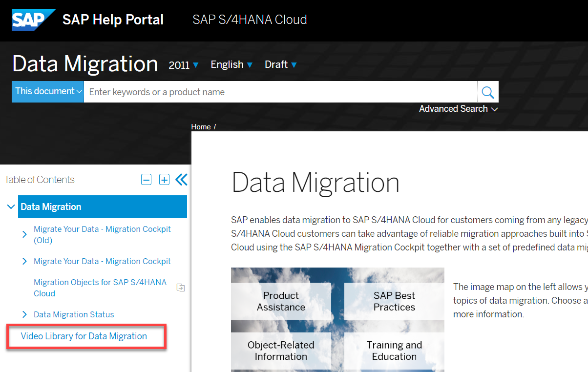Click the SAP logo

coord(34,20)
